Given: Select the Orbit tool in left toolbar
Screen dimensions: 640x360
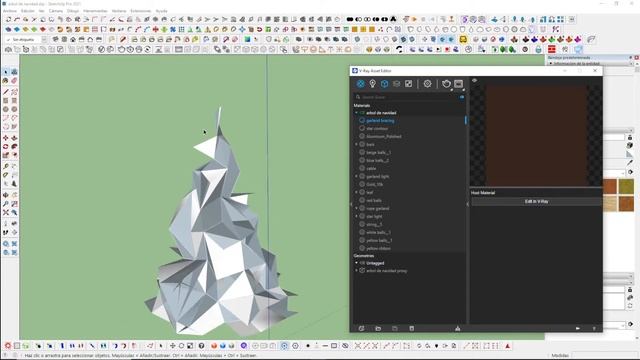Looking at the screenshot, I should point(6,195).
